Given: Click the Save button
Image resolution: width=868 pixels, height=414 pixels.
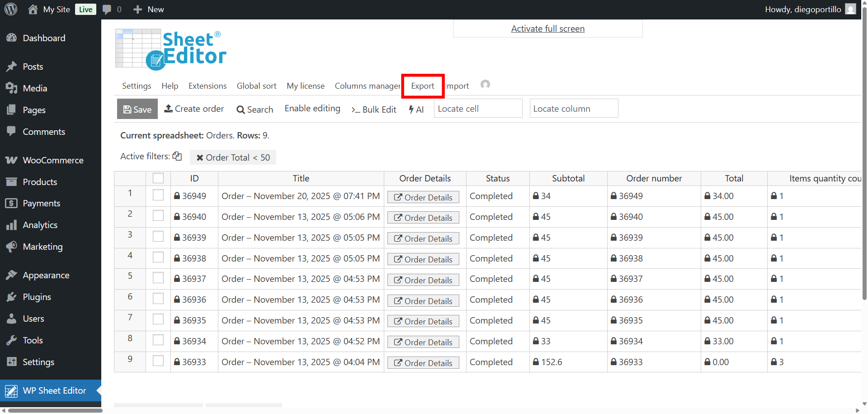Looking at the screenshot, I should 137,109.
